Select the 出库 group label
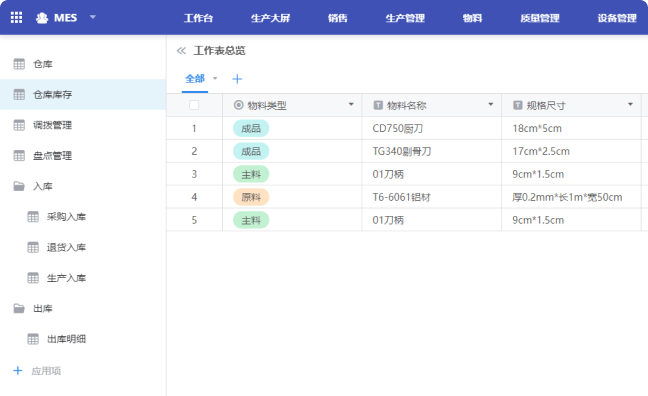648x396 pixels. 43,309
